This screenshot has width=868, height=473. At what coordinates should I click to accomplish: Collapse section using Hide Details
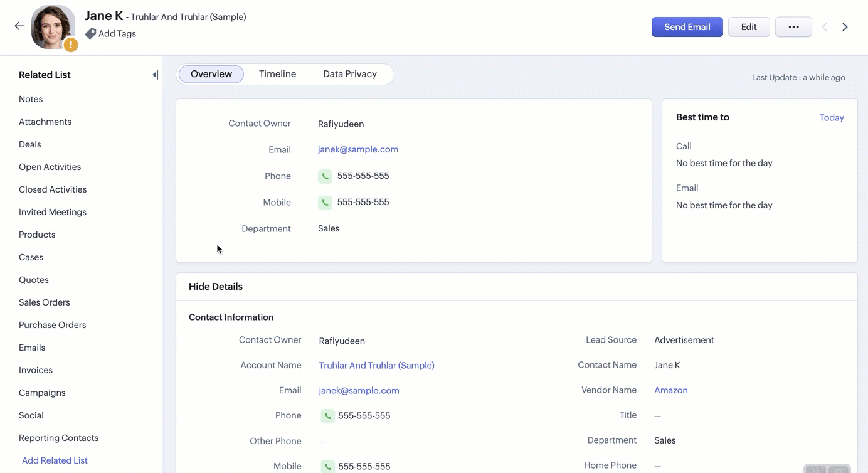click(216, 287)
